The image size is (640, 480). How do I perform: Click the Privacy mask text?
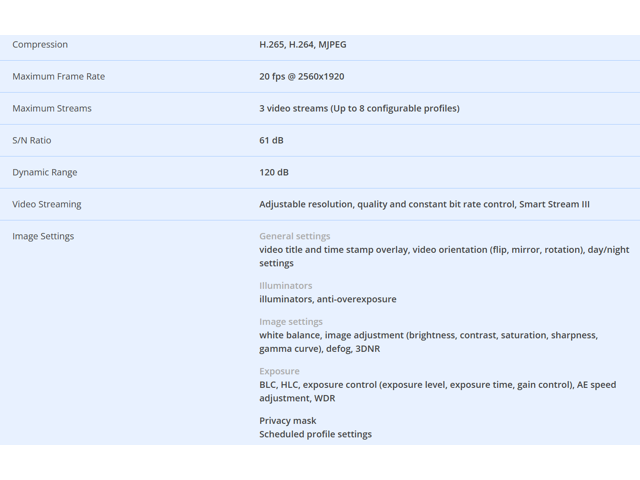point(287,421)
